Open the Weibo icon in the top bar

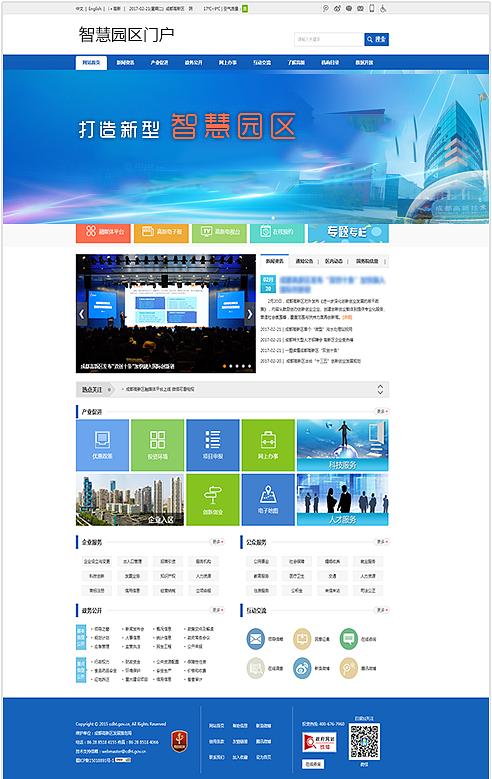pos(337,8)
